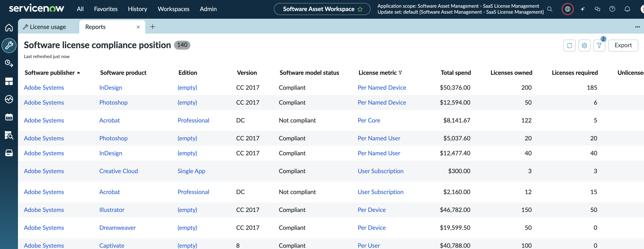Open Adobe Systems link in the Illustrator row
Viewport: 644px width, 249px height.
(x=44, y=210)
